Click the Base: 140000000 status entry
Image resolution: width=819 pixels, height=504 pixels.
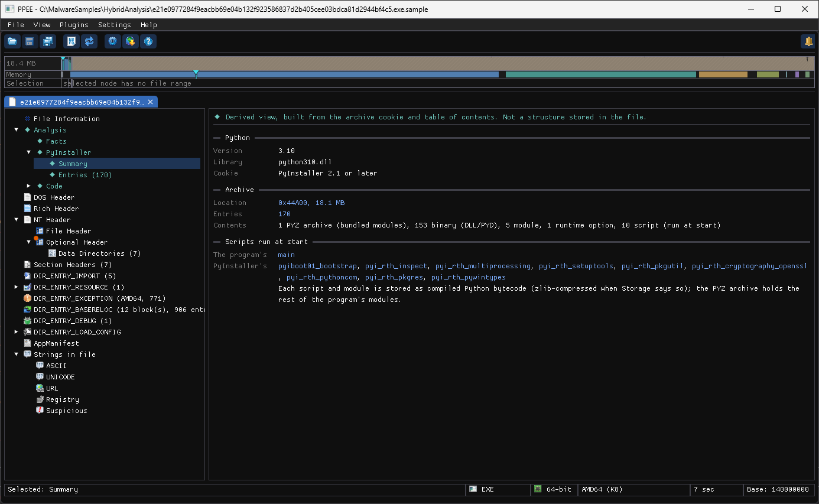(x=778, y=489)
